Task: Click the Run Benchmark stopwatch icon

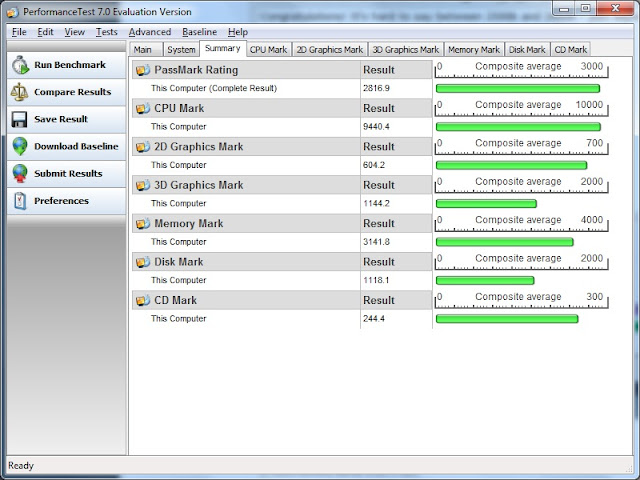Action: [20, 65]
